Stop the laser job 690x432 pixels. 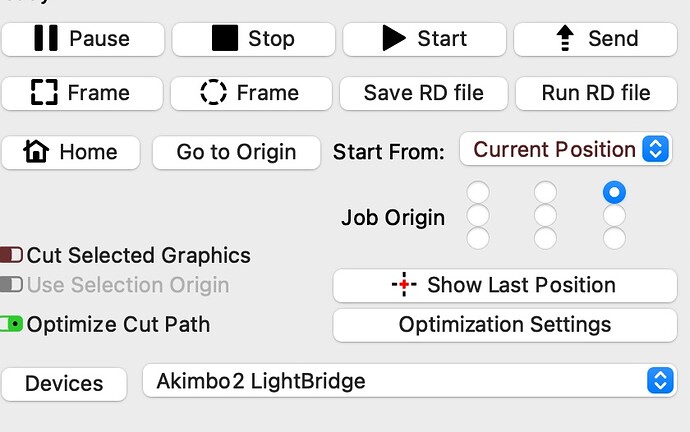point(253,39)
